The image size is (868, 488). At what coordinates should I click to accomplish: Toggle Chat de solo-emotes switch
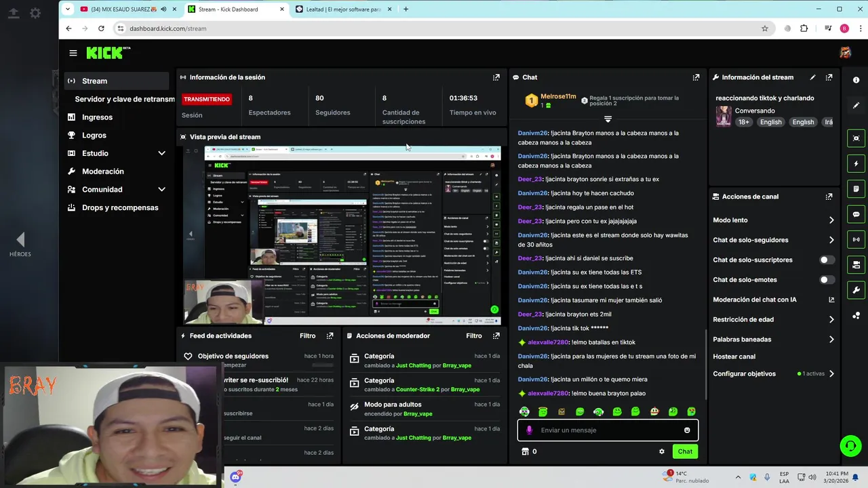tap(827, 279)
